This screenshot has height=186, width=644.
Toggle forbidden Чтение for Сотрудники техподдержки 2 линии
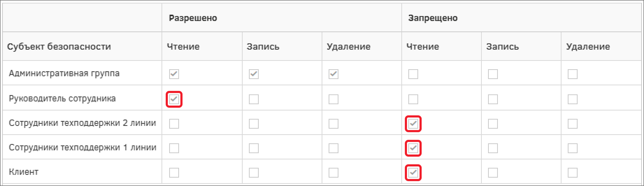[x=413, y=124]
